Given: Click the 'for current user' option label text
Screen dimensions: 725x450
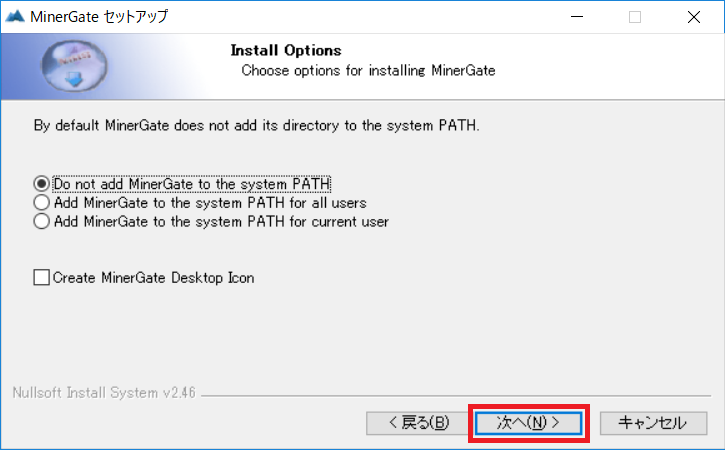Looking at the screenshot, I should tap(339, 222).
